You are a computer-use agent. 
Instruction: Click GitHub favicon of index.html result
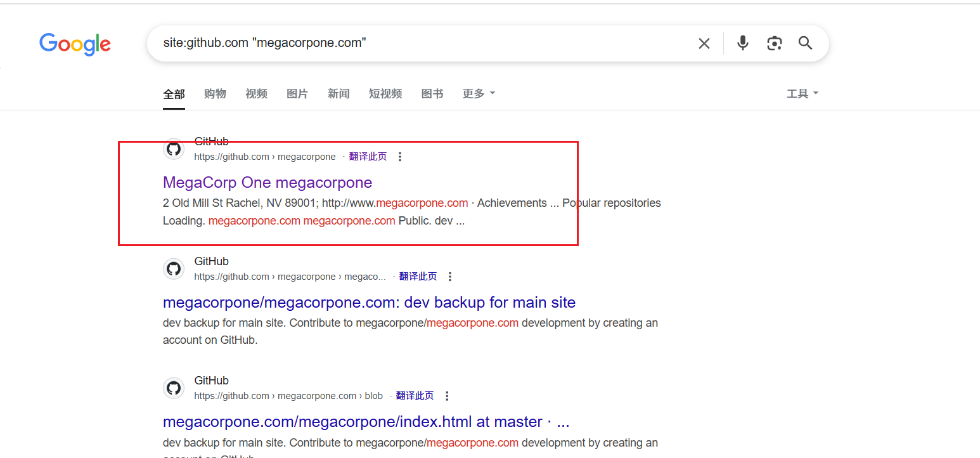[174, 388]
